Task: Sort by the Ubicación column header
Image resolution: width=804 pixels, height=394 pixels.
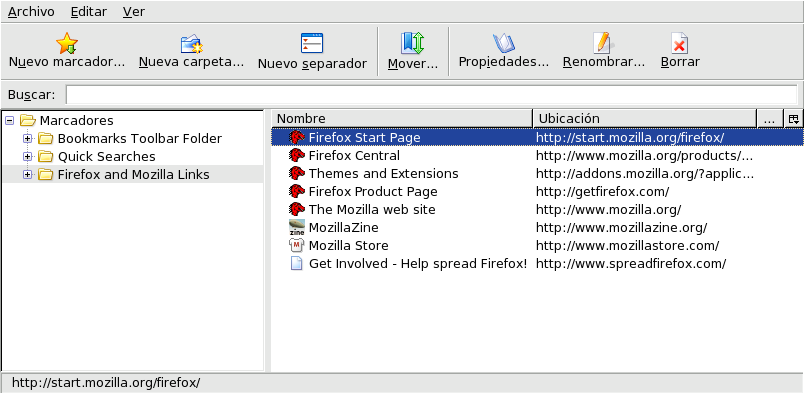Action: coord(645,119)
